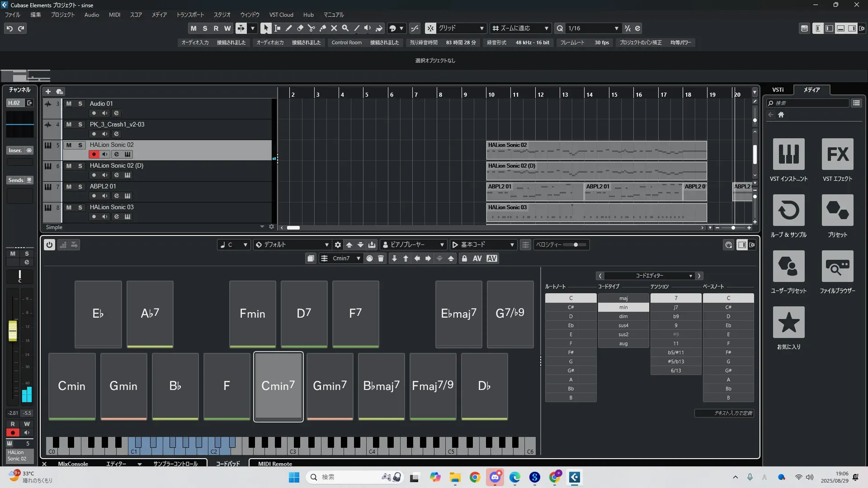Switch to the MixConsole tab
The height and width of the screenshot is (488, 868).
pyautogui.click(x=73, y=464)
